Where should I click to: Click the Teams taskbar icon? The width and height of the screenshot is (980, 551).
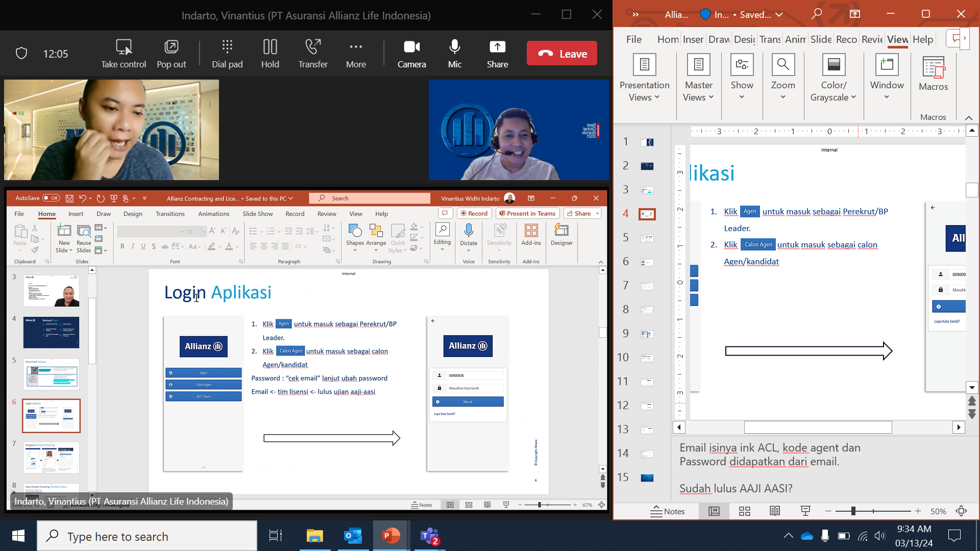[429, 536]
